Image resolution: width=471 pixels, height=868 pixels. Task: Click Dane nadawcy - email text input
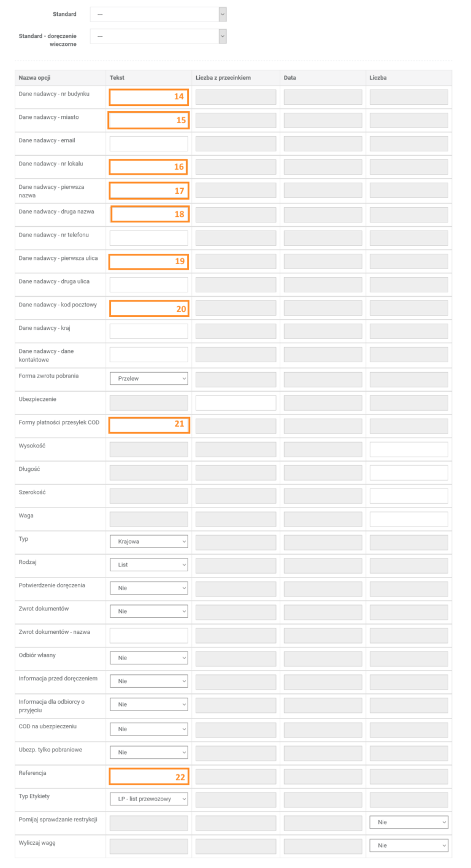coord(149,144)
